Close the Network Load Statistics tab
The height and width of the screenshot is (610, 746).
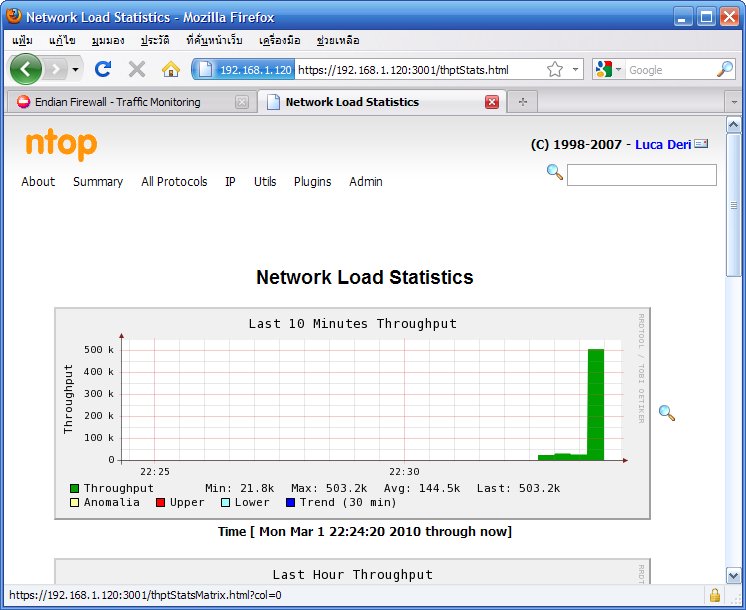pos(492,102)
